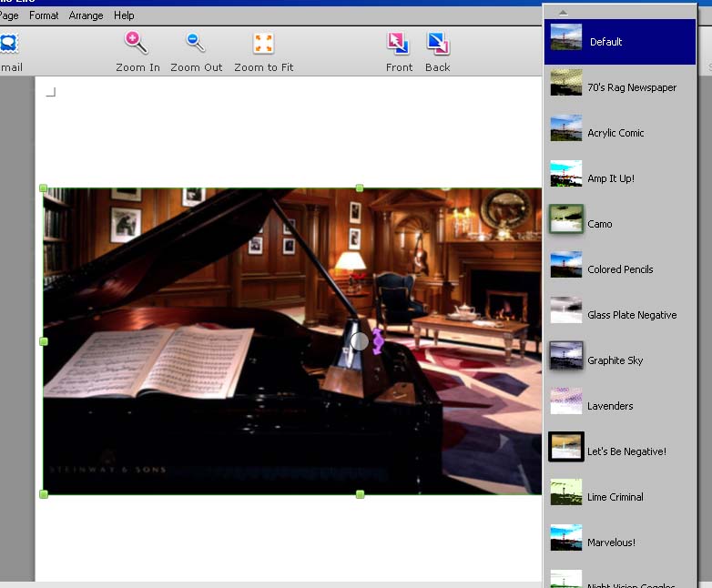Apply the Lime Criminal filter
Viewport: 712px width, 588px height.
[619, 496]
